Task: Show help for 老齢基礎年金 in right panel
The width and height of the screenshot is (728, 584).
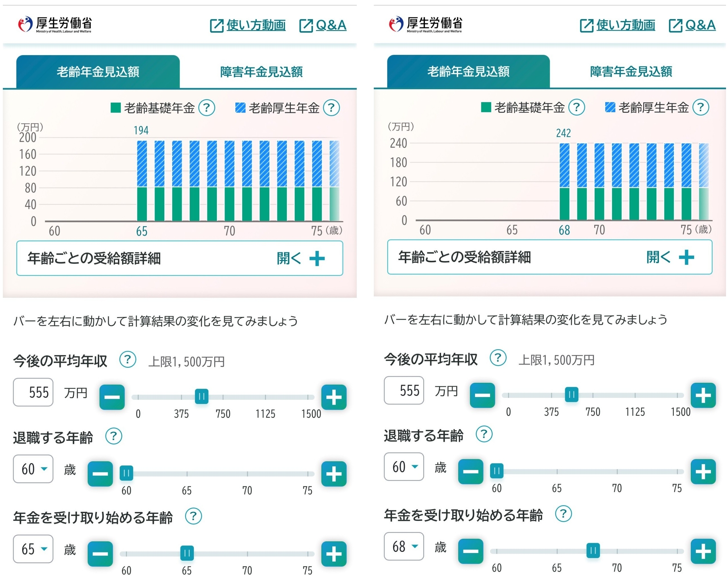Action: pyautogui.click(x=577, y=107)
